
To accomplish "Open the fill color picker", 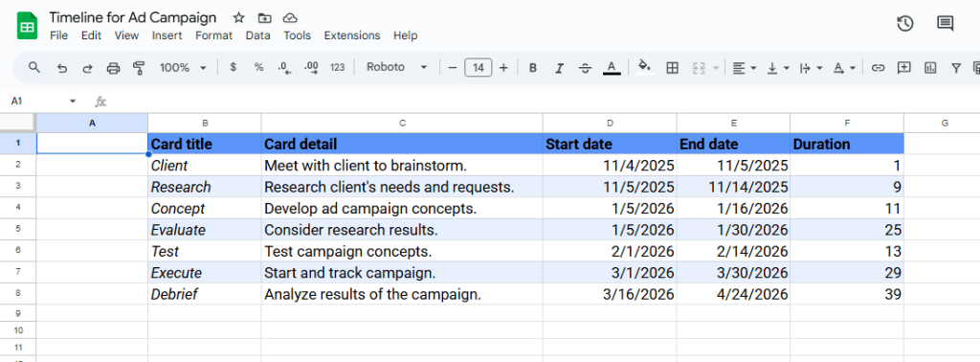I will 645,68.
